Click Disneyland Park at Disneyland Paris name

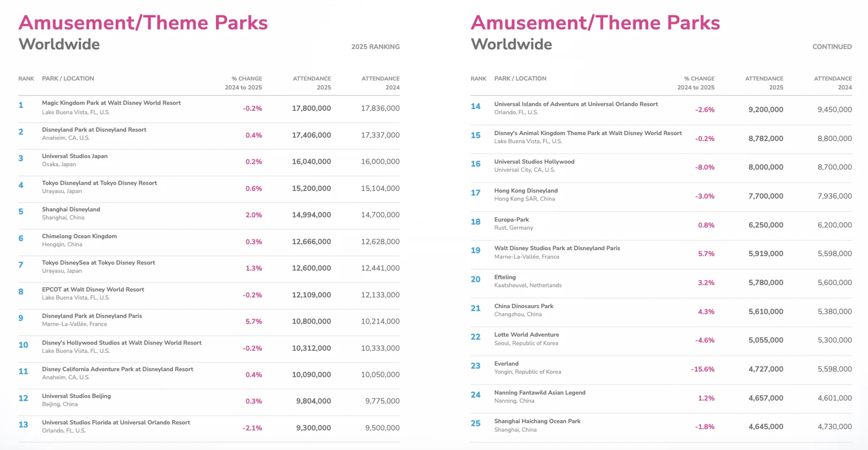pyautogui.click(x=92, y=315)
